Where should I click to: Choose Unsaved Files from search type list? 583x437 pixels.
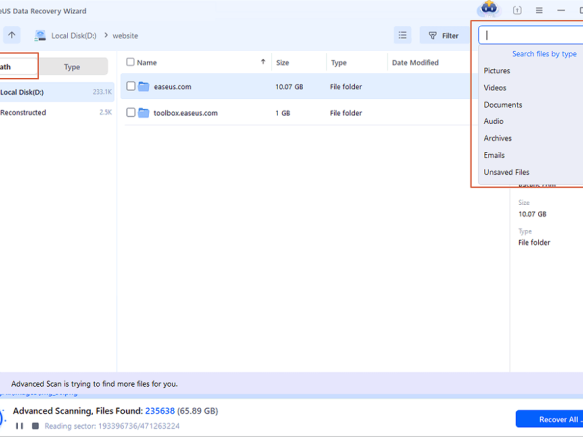(506, 172)
